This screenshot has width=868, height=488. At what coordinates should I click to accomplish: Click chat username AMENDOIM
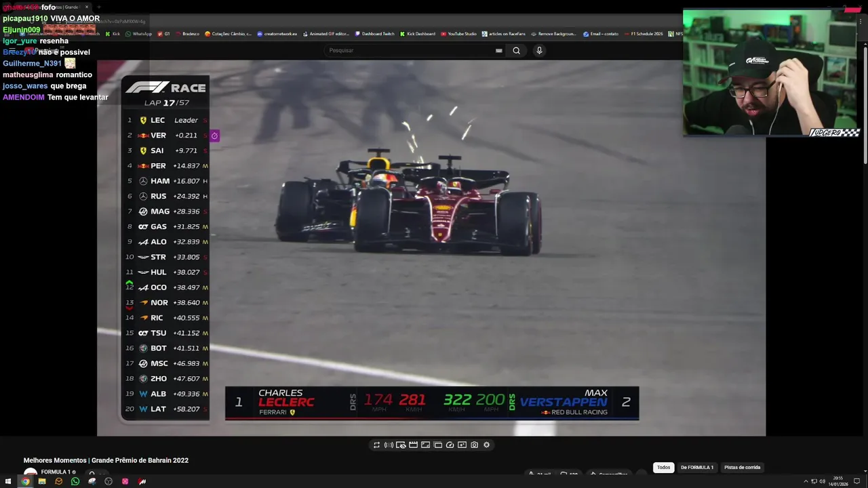click(x=24, y=98)
